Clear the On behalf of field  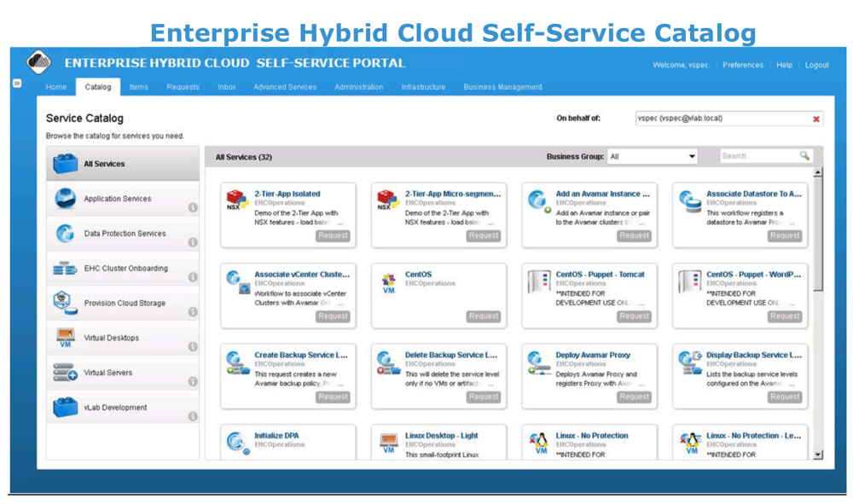click(x=816, y=119)
